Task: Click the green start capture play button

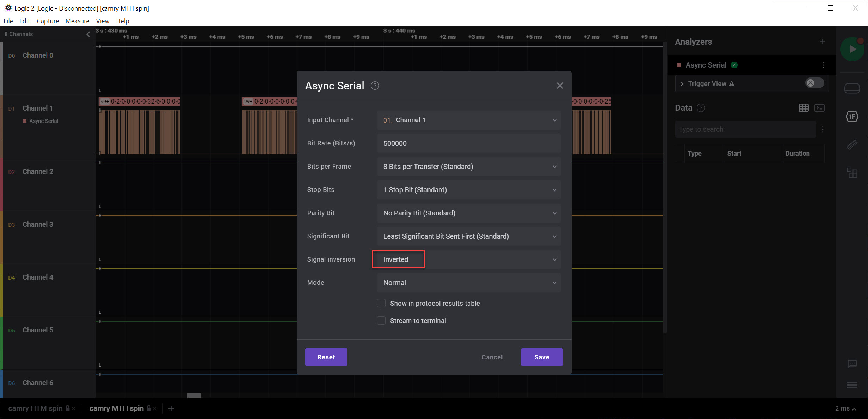Action: pyautogui.click(x=852, y=49)
